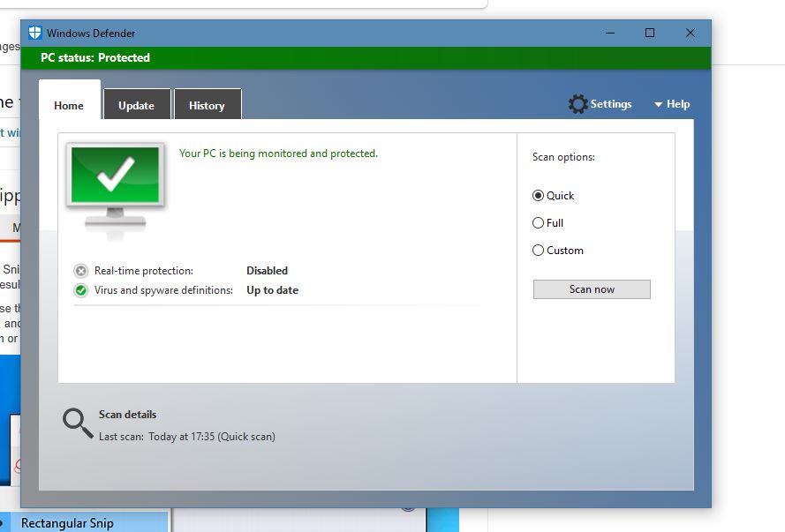Click the green check icon beside Virus definitions

pyautogui.click(x=80, y=290)
